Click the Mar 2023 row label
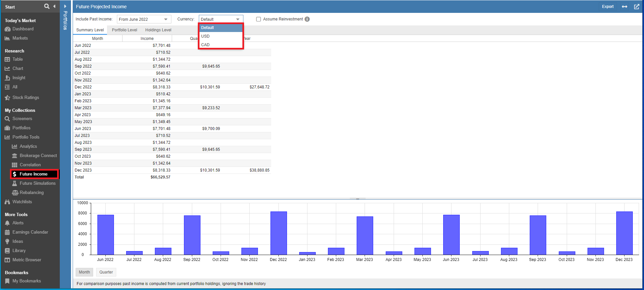The width and height of the screenshot is (644, 290). [83, 108]
